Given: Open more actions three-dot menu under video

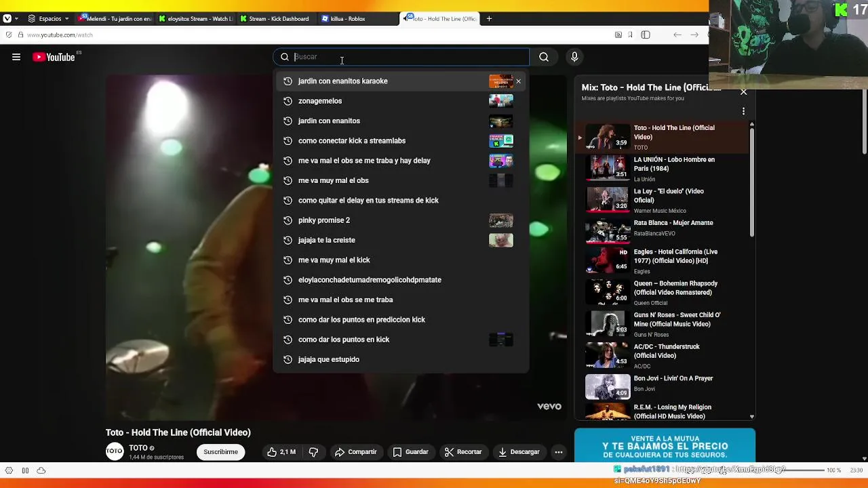Looking at the screenshot, I should (558, 452).
